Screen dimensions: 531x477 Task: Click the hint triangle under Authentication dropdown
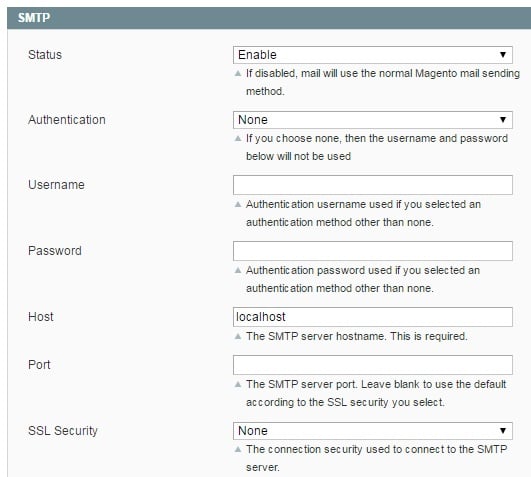click(x=238, y=138)
